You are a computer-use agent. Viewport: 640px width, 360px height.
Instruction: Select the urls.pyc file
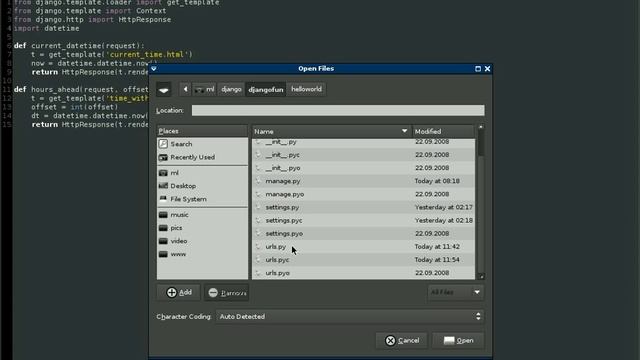pyautogui.click(x=363, y=260)
